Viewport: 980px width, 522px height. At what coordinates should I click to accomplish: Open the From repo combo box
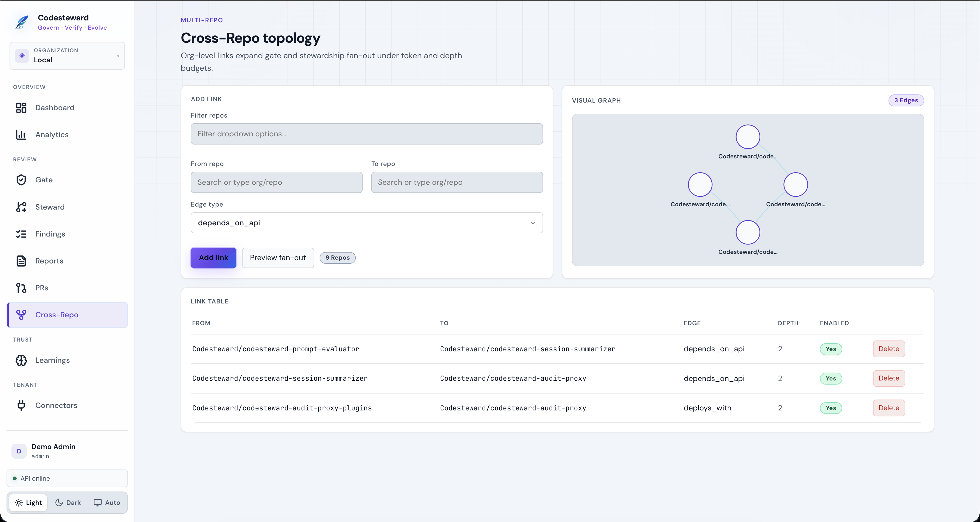276,182
